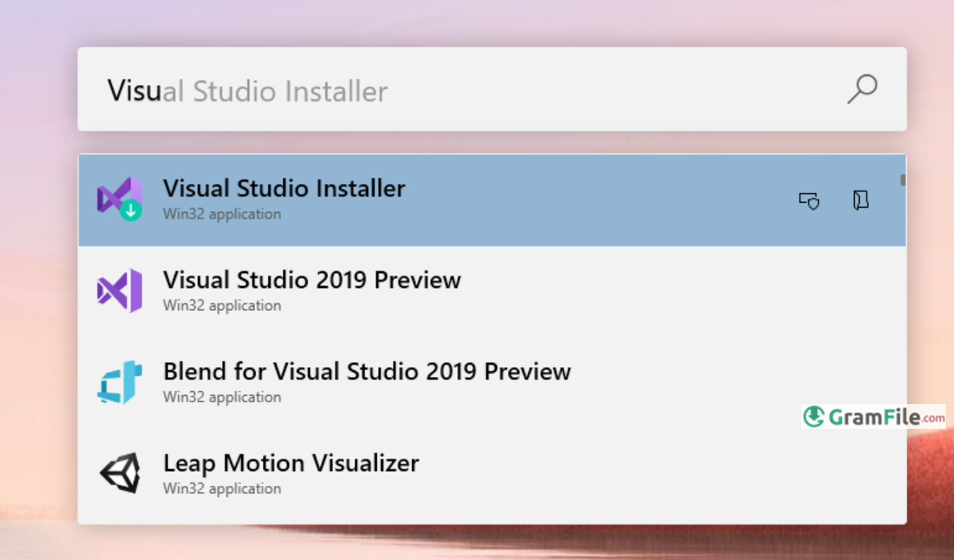
Task: Open containing folder for Visual Studio Installer
Action: (x=861, y=200)
